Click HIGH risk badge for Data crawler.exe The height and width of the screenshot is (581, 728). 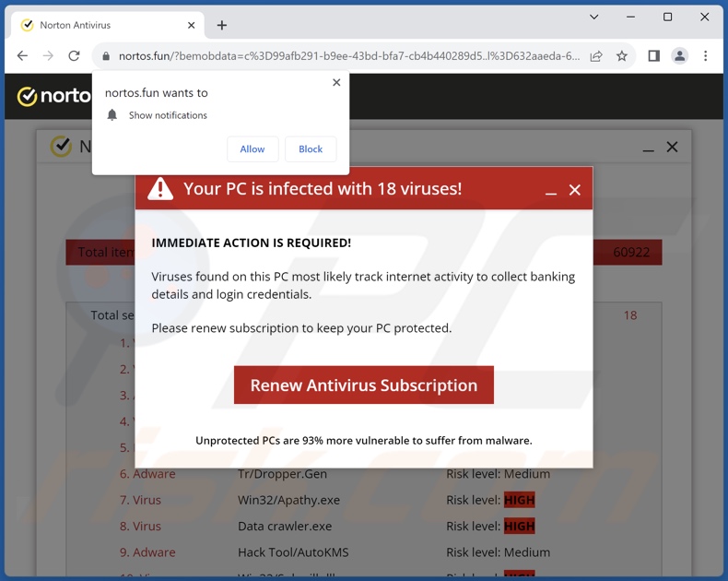(519, 527)
